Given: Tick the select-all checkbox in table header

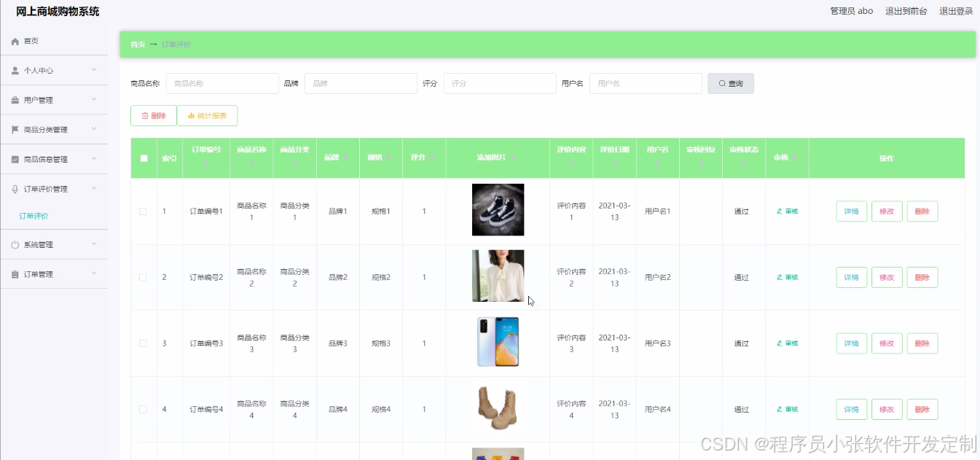Looking at the screenshot, I should click(x=144, y=158).
